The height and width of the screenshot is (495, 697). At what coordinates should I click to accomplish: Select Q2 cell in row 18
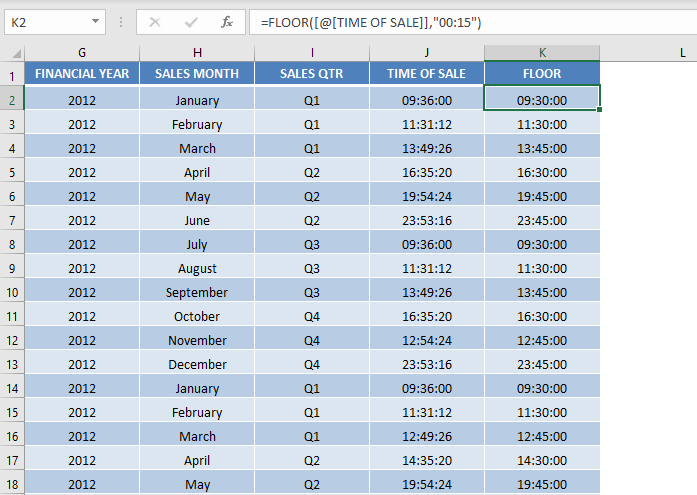click(312, 482)
